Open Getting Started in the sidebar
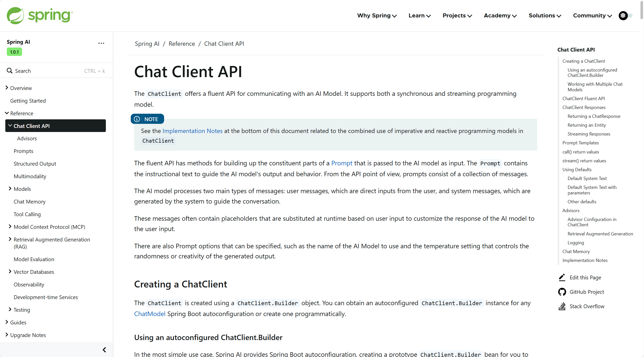644x357 pixels. pos(28,101)
